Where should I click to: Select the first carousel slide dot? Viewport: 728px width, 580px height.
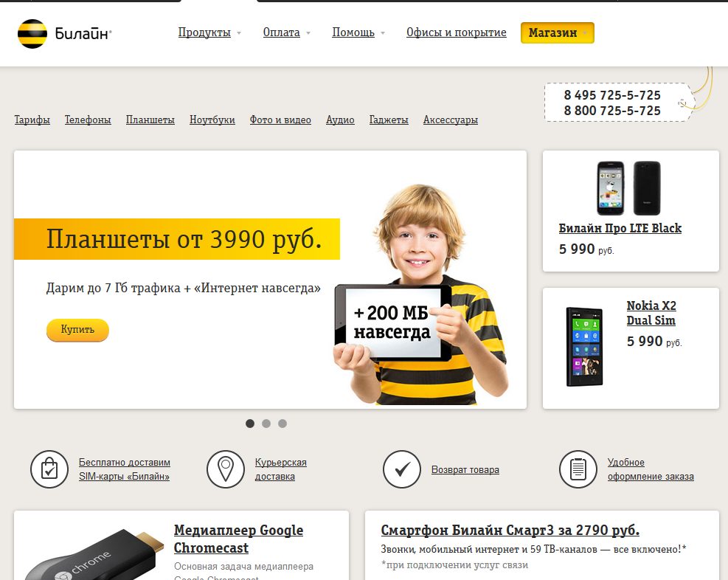pyautogui.click(x=250, y=424)
